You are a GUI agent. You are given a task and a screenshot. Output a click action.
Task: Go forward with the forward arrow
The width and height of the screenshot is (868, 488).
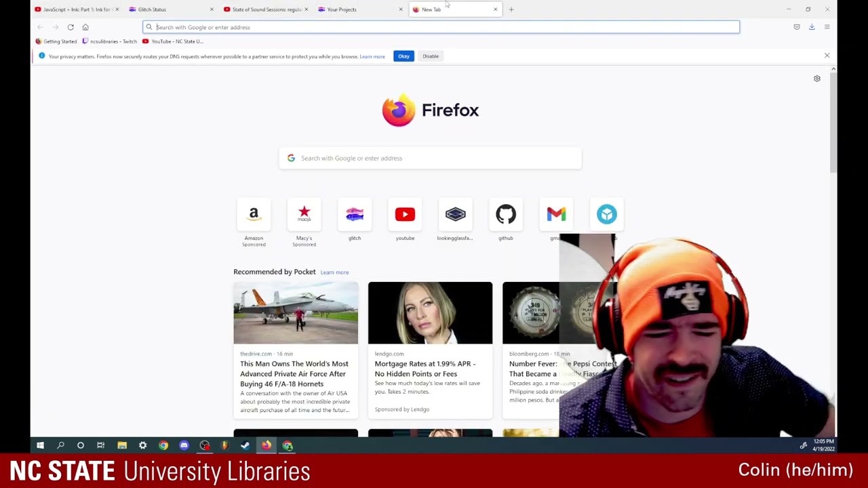(x=55, y=27)
